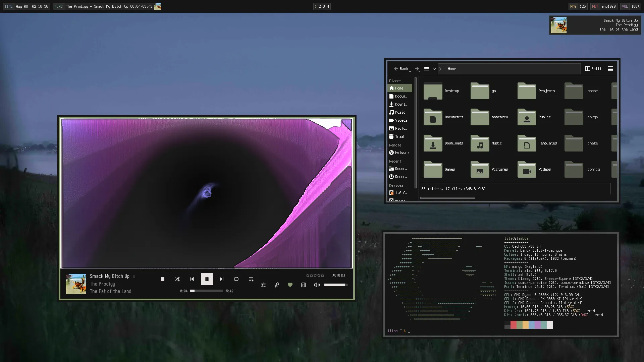Mute audio with the speaker icon

pos(317,285)
